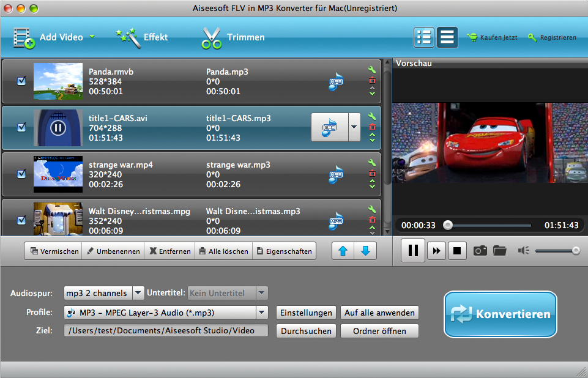Click Auf alle anwenden button
This screenshot has height=378, width=588.
[379, 313]
